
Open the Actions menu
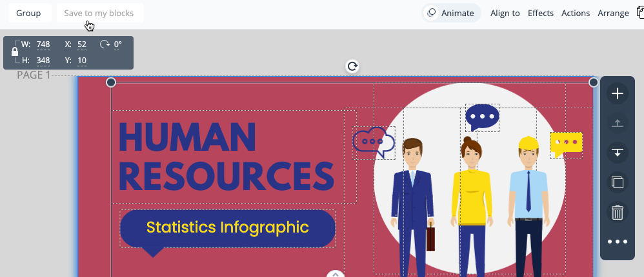pos(576,13)
